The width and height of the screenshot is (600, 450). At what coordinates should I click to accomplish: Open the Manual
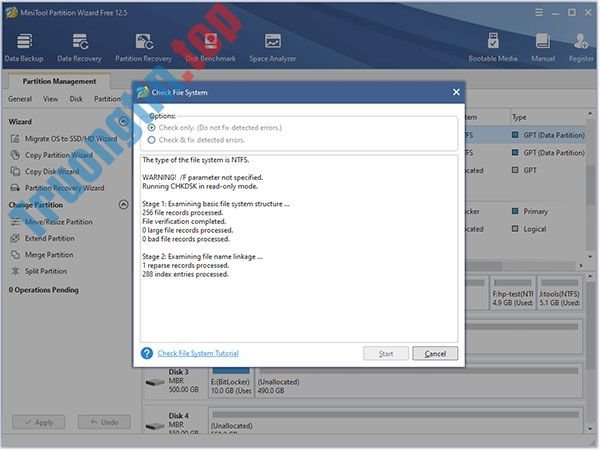point(543,47)
